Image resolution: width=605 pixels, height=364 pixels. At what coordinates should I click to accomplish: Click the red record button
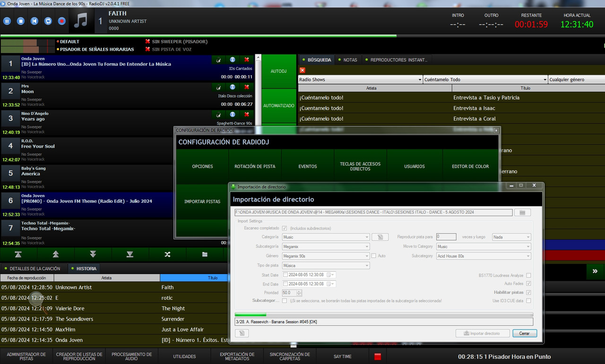tap(62, 21)
